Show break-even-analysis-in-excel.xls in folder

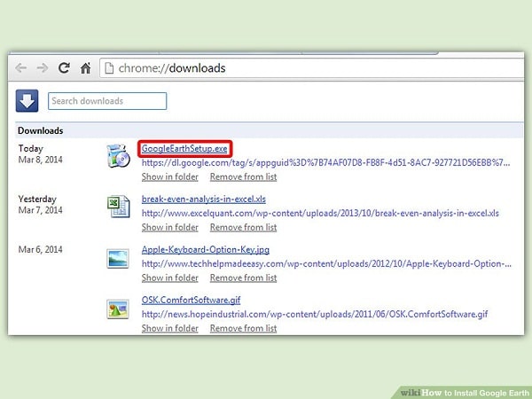(170, 227)
